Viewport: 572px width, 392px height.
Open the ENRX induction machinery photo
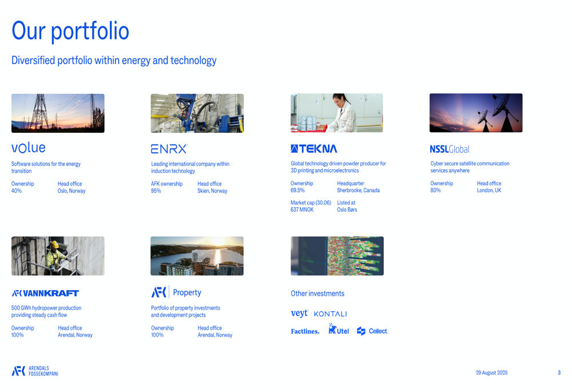point(197,113)
